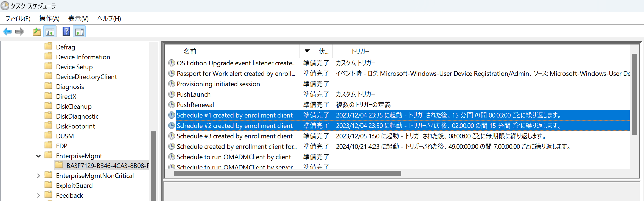The width and height of the screenshot is (644, 201).
Task: Toggle the console tree pane icon
Action: pyautogui.click(x=50, y=32)
